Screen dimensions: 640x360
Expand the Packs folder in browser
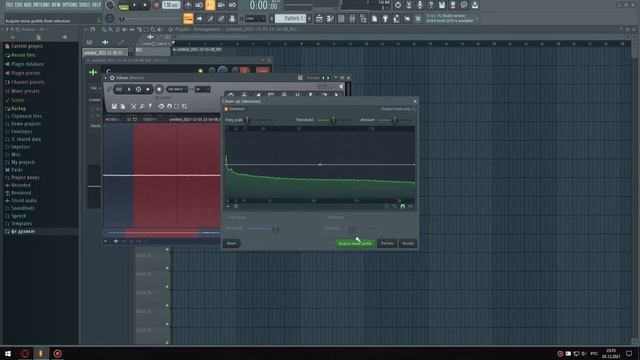17,170
